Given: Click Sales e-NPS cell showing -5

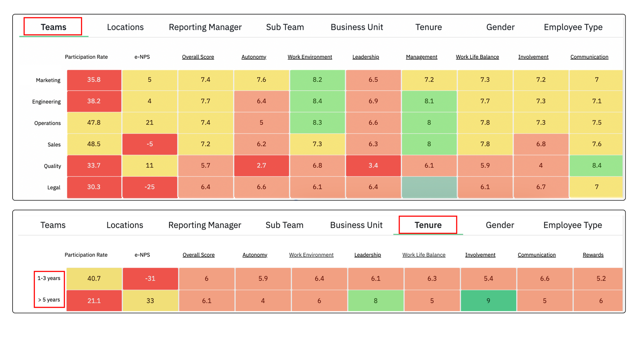Looking at the screenshot, I should (x=150, y=144).
